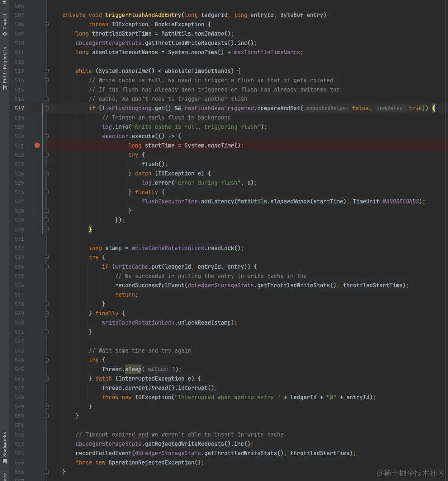Click line number 532 in the gutter

click(19, 248)
